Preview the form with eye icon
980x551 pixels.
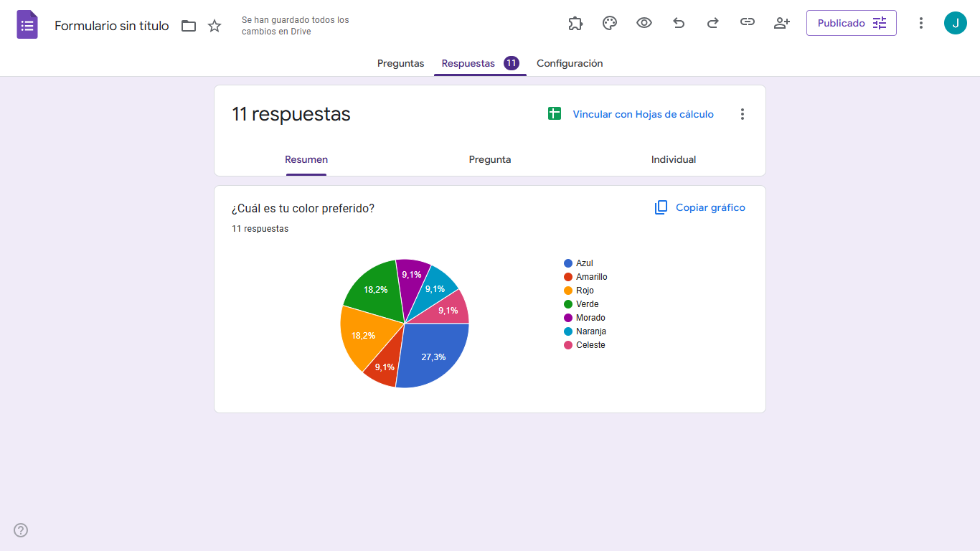point(644,23)
